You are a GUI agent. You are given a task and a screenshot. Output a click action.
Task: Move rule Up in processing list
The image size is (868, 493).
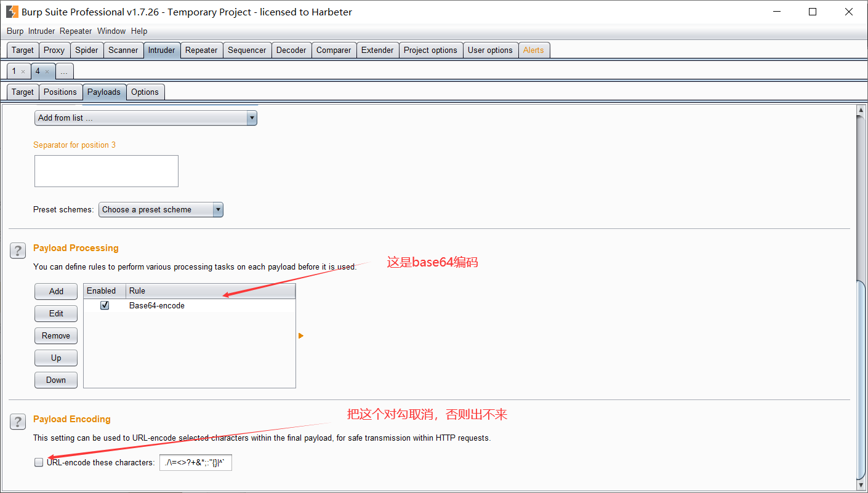click(x=56, y=358)
